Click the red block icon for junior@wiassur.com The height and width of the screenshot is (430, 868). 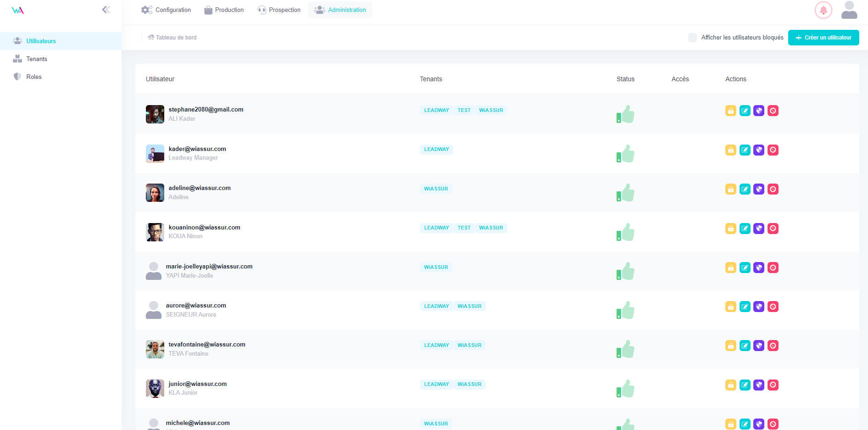click(773, 385)
